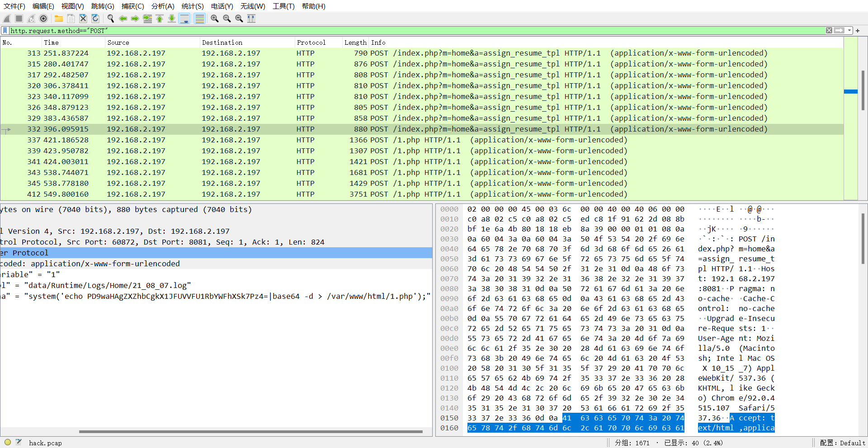Screen dimensions: 868x448
Task: Click the 配置: Default profile in status bar
Action: click(842, 443)
